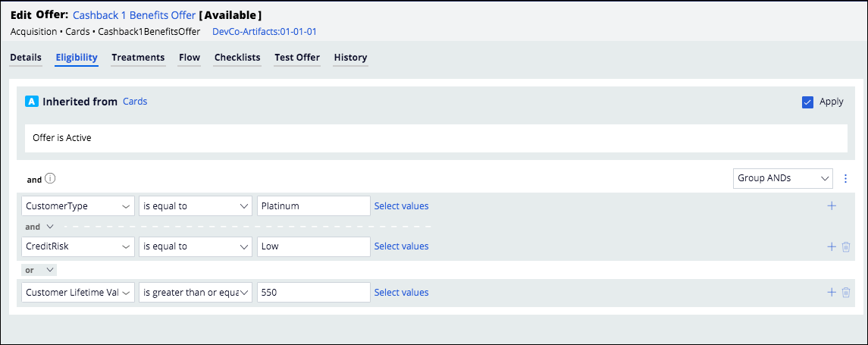Change the 'and' operator between conditions

point(39,226)
